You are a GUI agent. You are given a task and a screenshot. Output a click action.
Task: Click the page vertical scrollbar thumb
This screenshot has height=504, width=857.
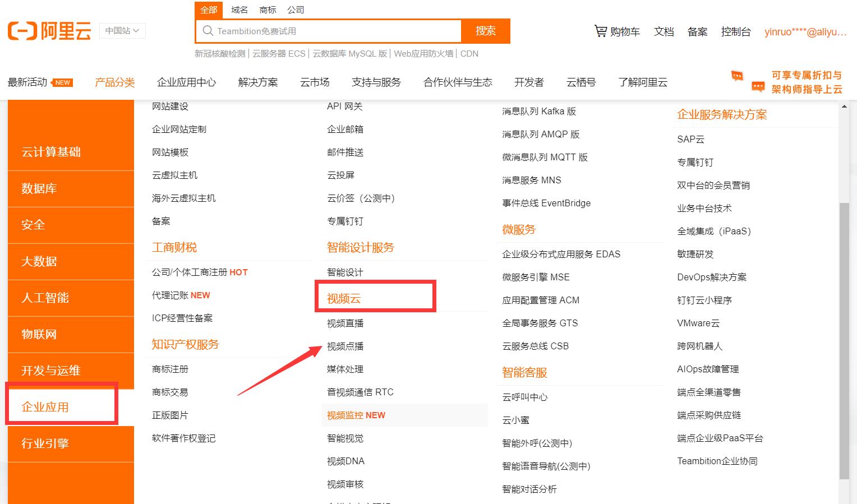[844, 341]
